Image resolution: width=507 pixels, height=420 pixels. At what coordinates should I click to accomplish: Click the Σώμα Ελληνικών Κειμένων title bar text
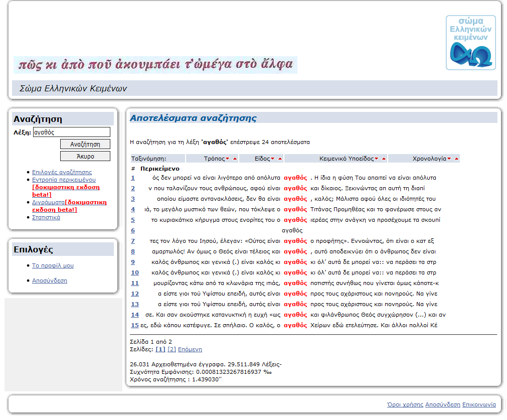coord(73,88)
